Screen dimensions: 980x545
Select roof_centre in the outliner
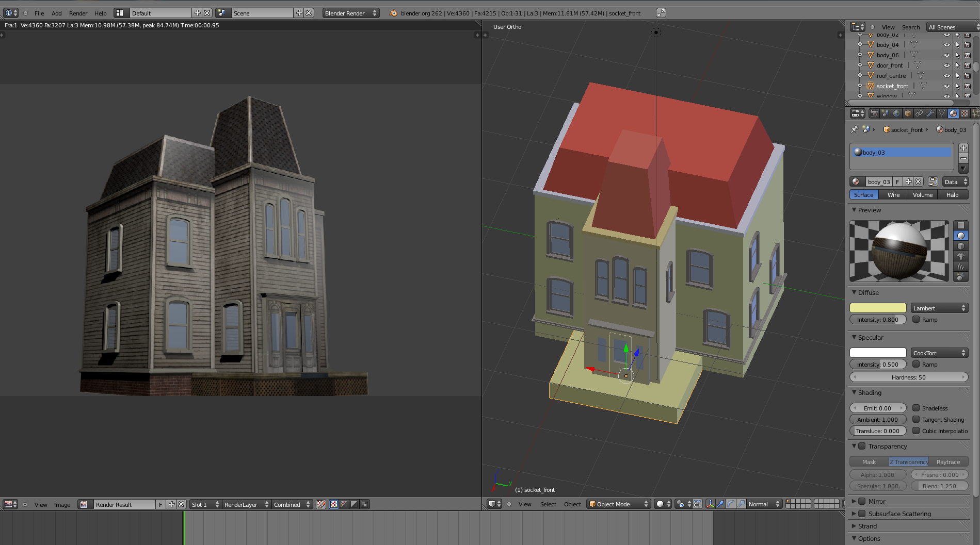pyautogui.click(x=891, y=76)
